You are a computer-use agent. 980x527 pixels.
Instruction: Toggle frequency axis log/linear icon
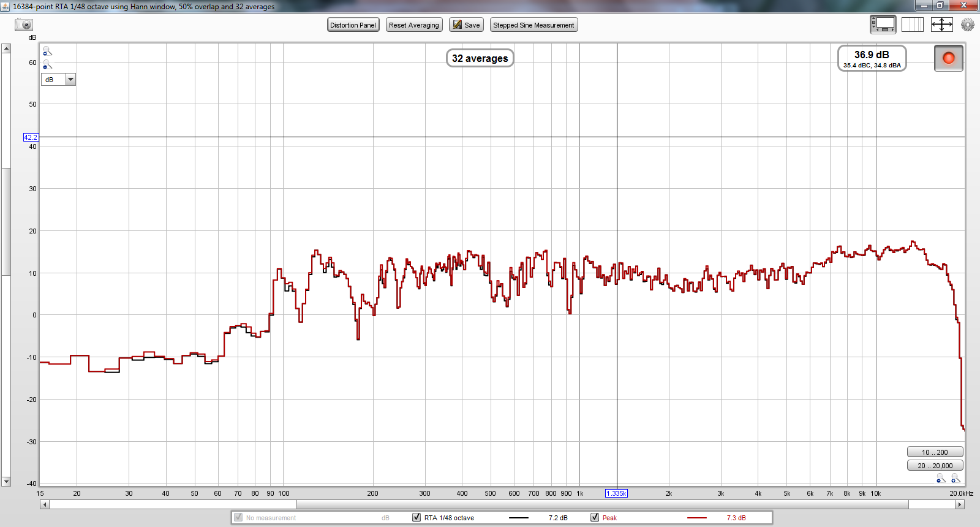(x=912, y=25)
